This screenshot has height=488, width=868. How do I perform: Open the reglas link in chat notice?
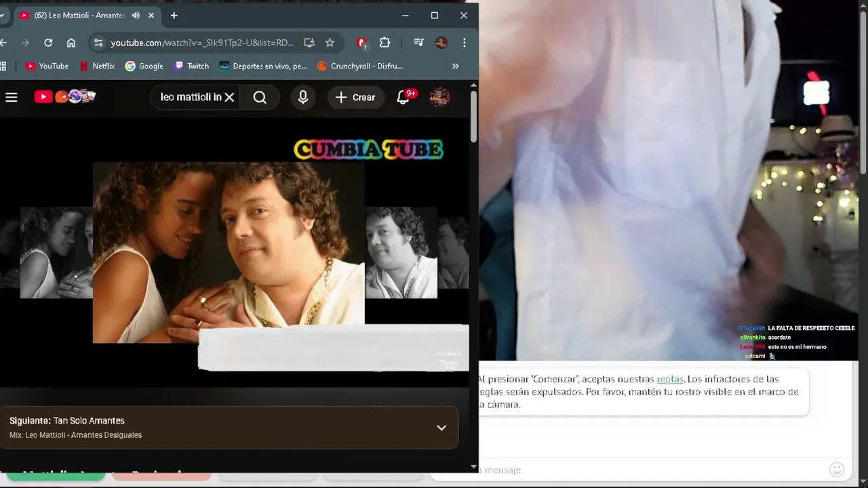point(670,379)
